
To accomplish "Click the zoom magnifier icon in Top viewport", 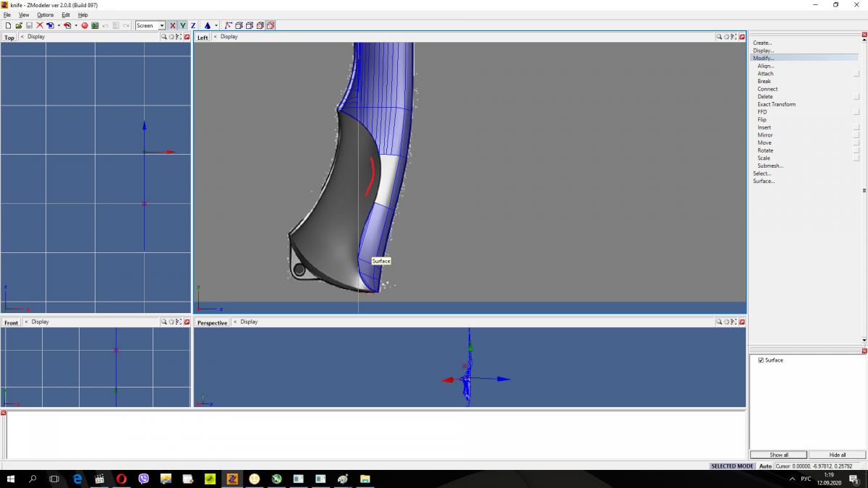I will pos(164,37).
